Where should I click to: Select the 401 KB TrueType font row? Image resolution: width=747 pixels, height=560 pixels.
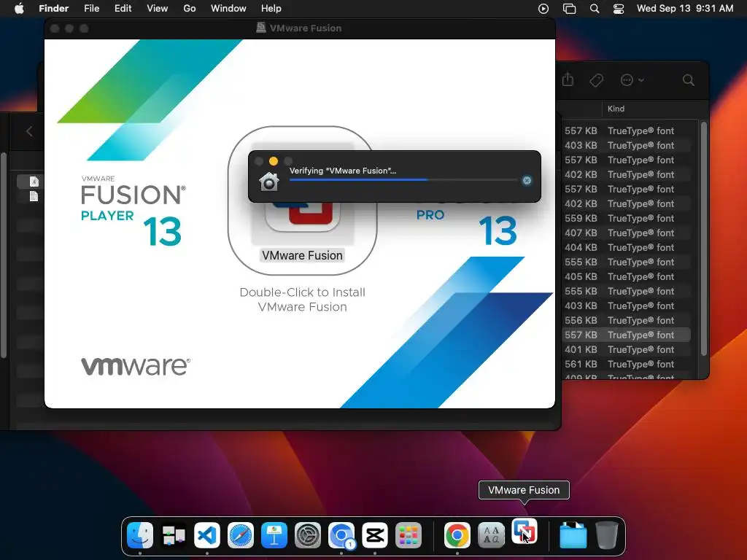coord(627,350)
